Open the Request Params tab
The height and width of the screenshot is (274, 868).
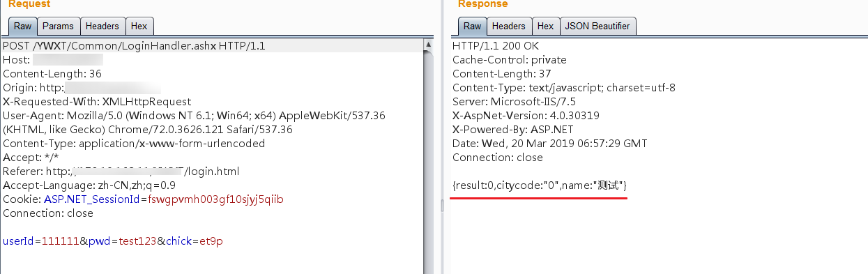click(58, 26)
